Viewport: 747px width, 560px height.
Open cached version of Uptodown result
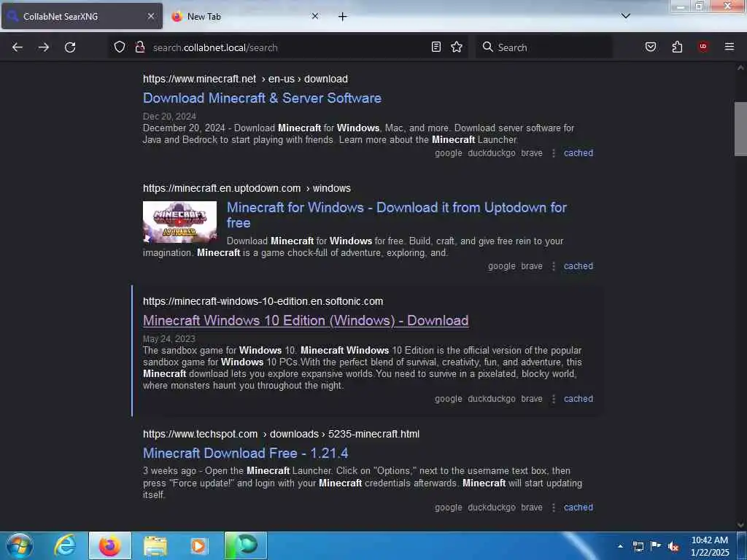point(578,266)
